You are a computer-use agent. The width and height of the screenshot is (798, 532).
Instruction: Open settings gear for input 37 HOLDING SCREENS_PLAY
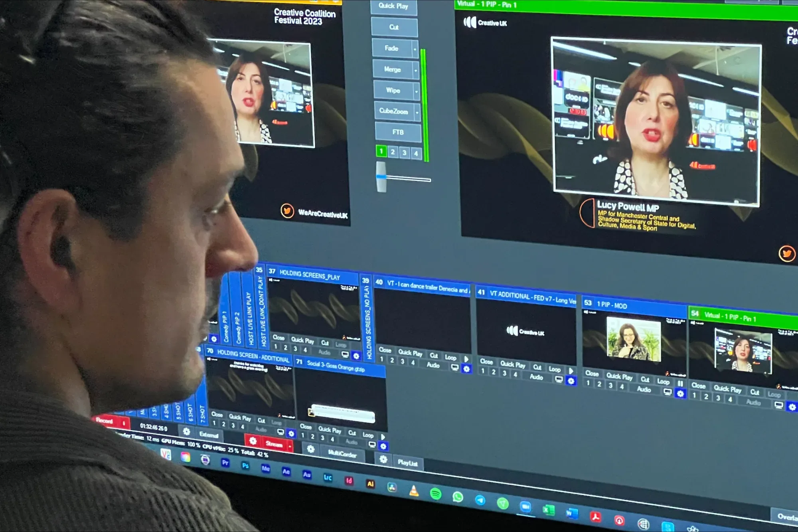pos(356,355)
